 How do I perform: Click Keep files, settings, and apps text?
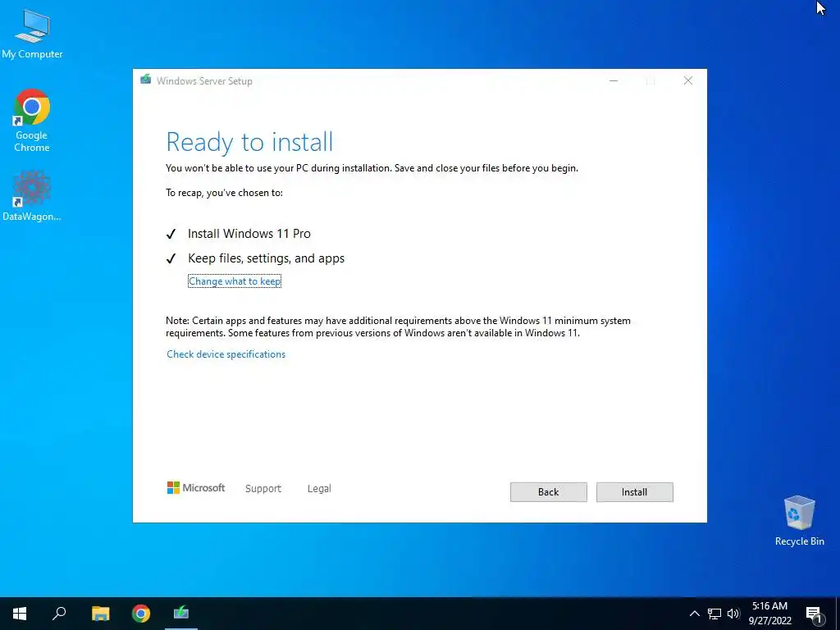(266, 258)
